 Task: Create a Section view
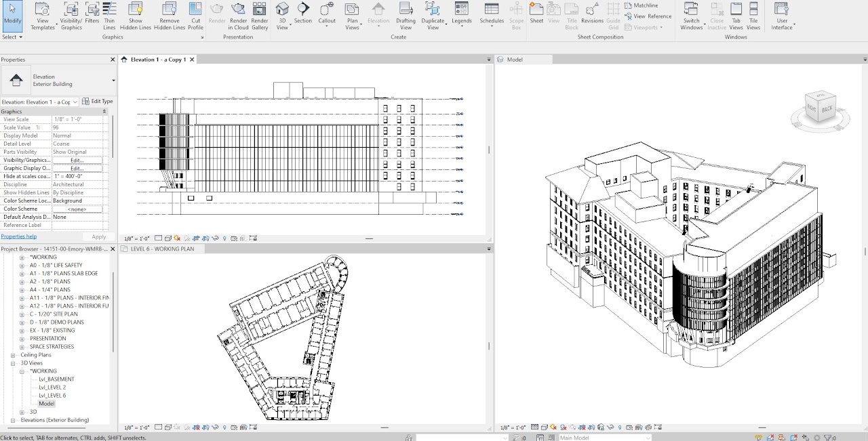click(x=303, y=14)
